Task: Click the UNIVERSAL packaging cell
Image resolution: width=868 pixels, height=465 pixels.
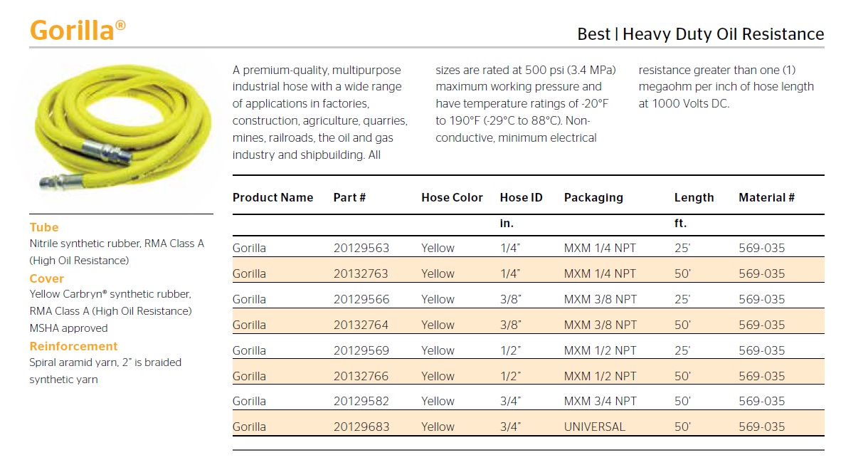Action: coord(594,427)
